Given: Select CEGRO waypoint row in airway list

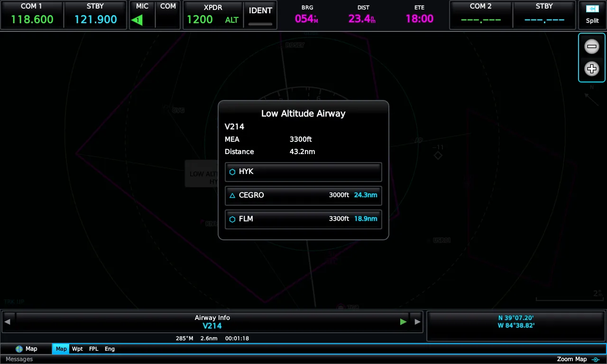Looking at the screenshot, I should click(303, 196).
